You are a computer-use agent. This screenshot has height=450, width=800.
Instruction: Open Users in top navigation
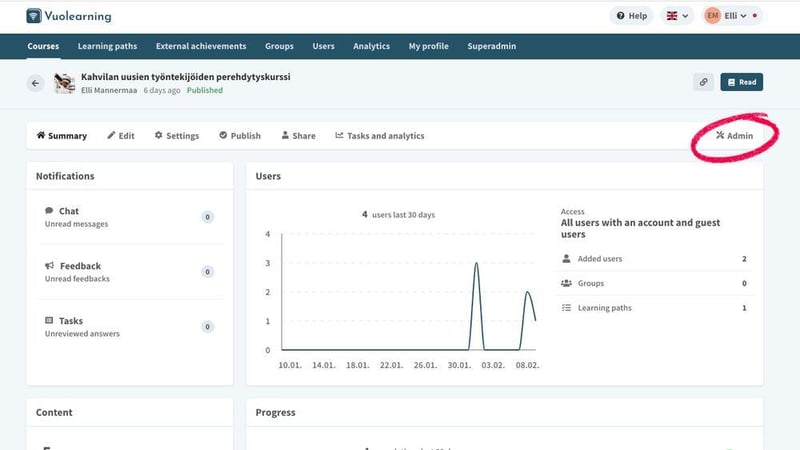[x=323, y=46]
